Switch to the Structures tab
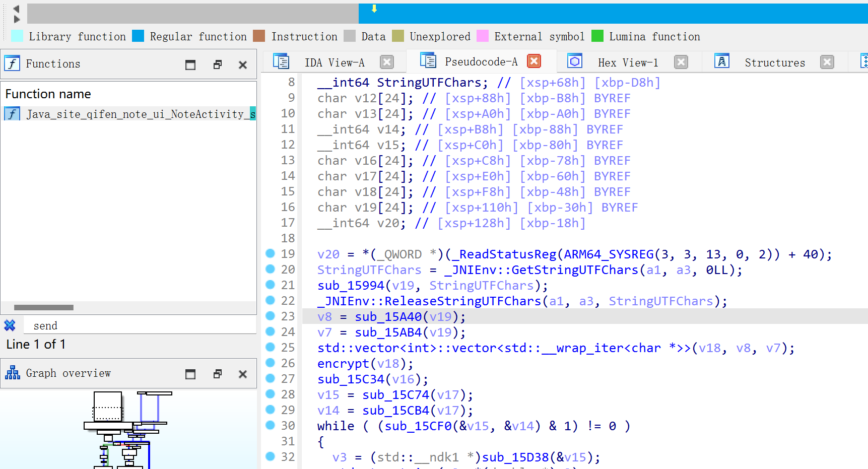 click(x=775, y=62)
